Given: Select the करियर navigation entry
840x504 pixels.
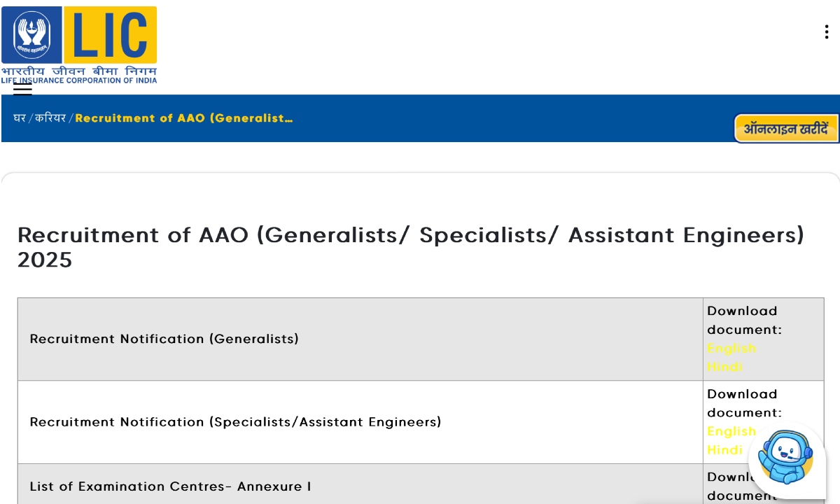Looking at the screenshot, I should pos(51,118).
